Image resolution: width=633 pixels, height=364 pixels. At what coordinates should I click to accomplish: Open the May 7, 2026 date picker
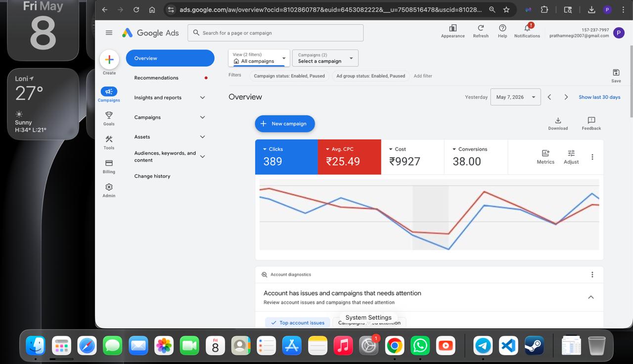516,97
